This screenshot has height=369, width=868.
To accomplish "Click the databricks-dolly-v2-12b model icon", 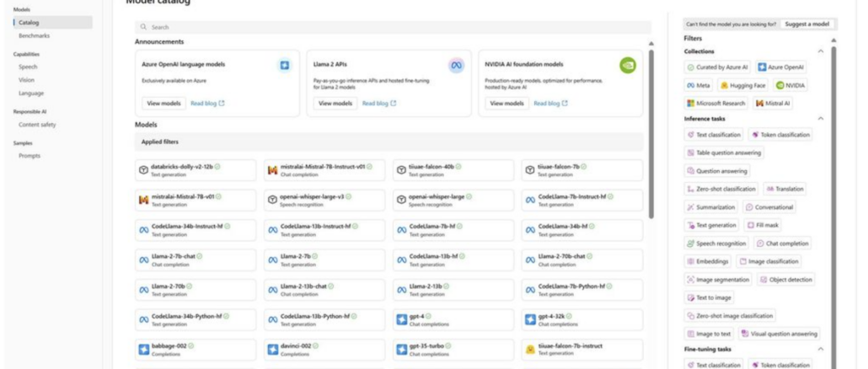I will point(143,170).
